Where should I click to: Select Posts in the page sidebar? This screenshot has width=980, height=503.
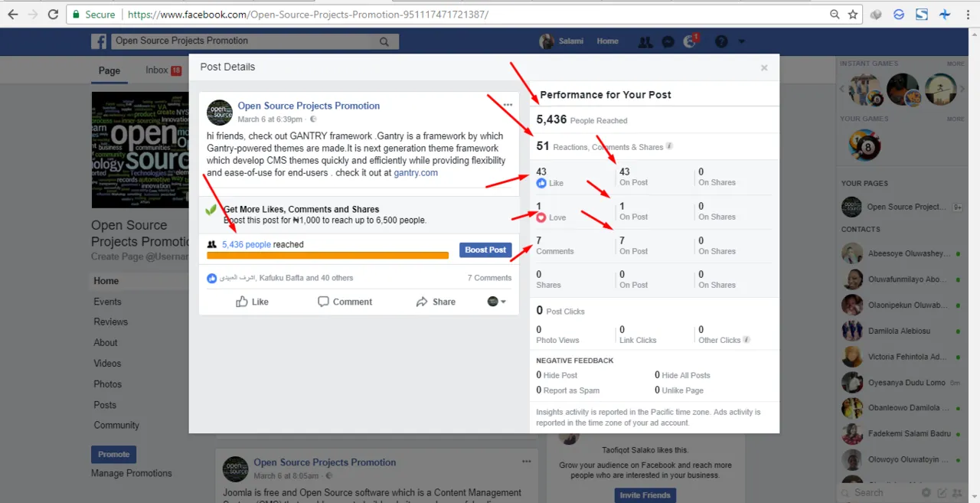(x=105, y=405)
